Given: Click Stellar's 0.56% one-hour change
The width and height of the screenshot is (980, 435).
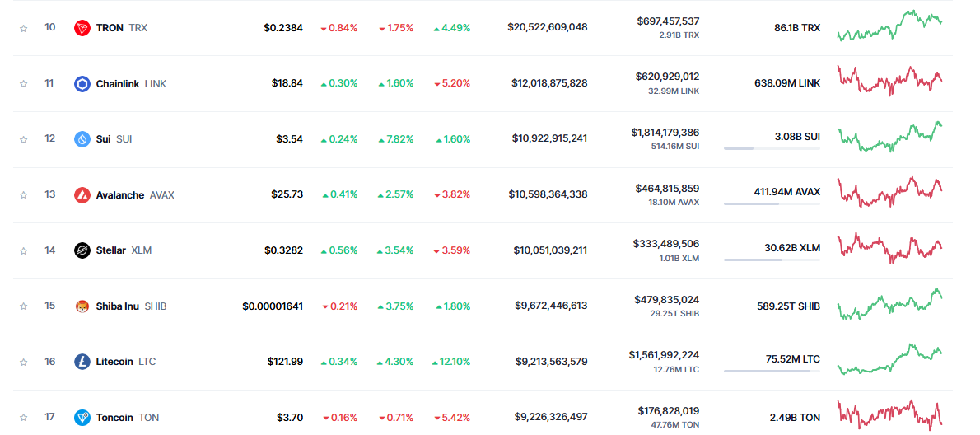Looking at the screenshot, I should pyautogui.click(x=339, y=250).
